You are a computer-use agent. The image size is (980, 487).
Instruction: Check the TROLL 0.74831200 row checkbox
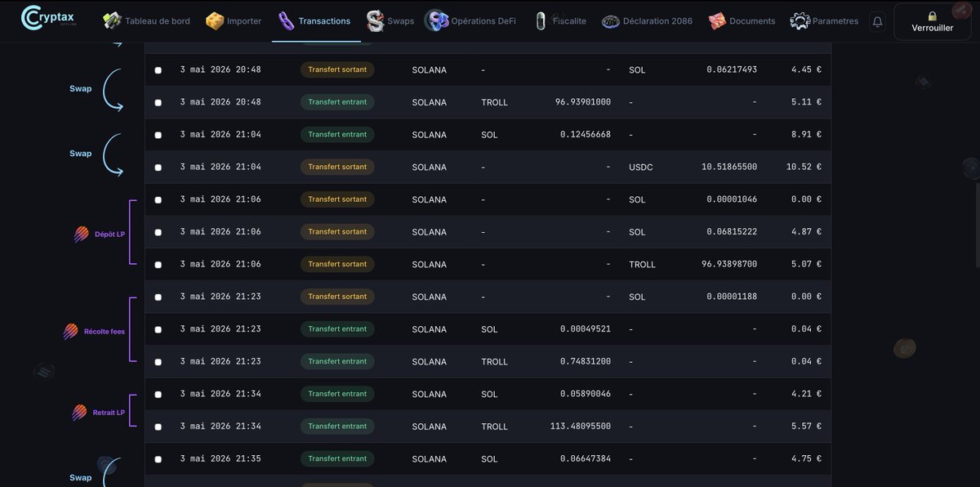pyautogui.click(x=158, y=362)
